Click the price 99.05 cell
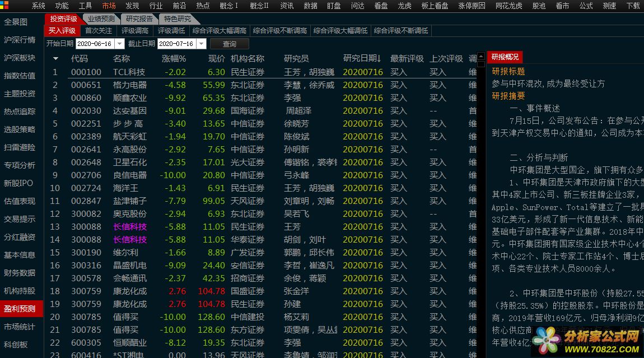Viewport: 644px width, 358px height. (x=213, y=201)
